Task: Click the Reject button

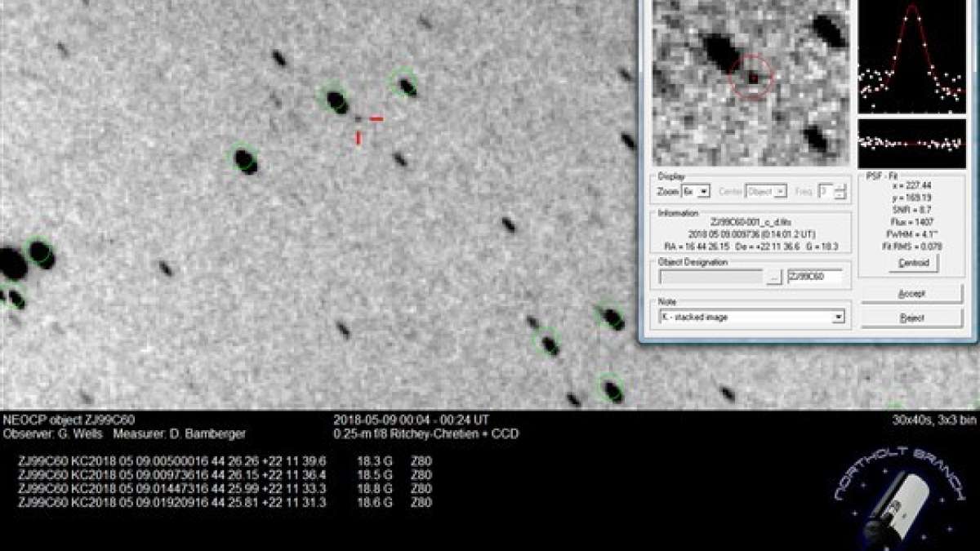Action: [x=911, y=318]
